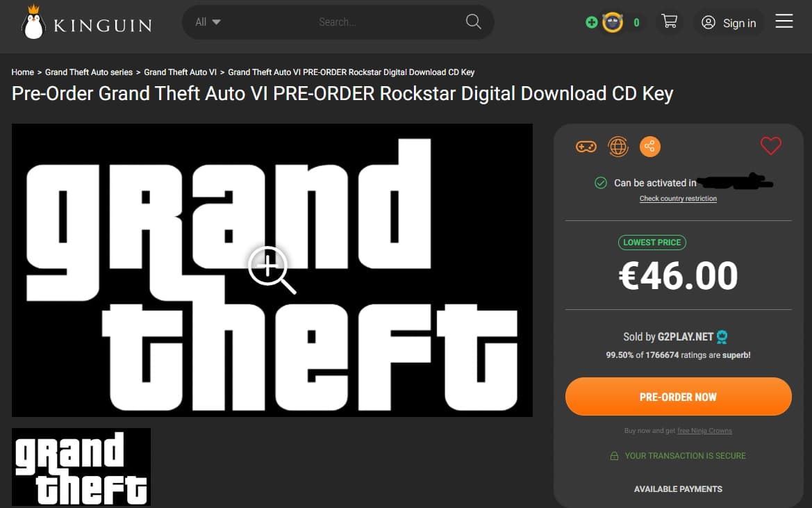This screenshot has height=508, width=812.
Task: Open the shopping cart
Action: (669, 22)
